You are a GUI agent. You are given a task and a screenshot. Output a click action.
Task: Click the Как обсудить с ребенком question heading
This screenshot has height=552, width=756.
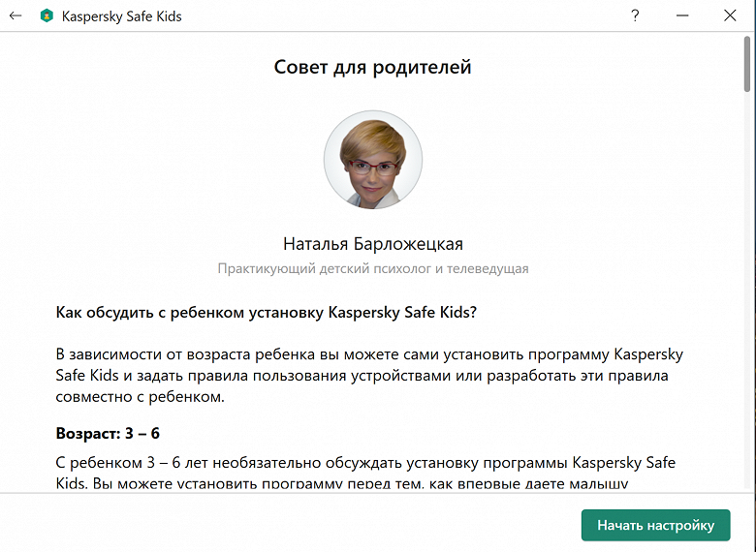tap(267, 312)
